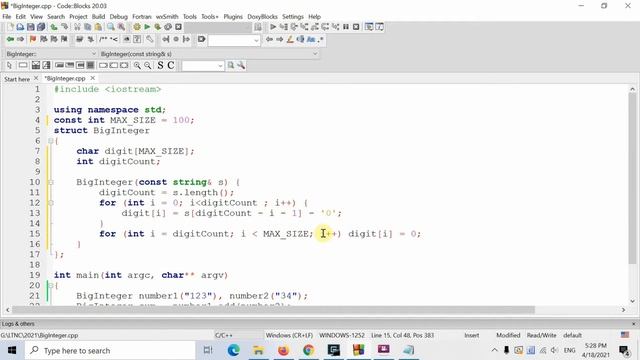The height and width of the screenshot is (360, 640).
Task: Click the Paste clipboard icon
Action: coord(98,27)
